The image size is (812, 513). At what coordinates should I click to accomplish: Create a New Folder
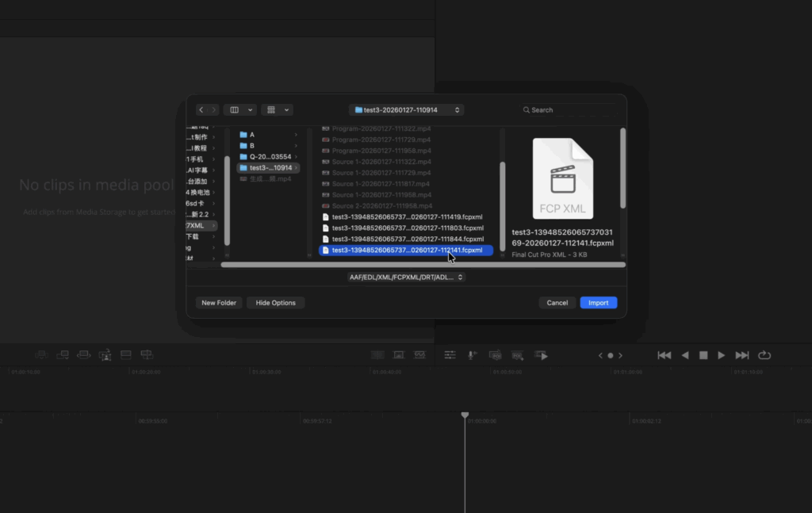(219, 303)
